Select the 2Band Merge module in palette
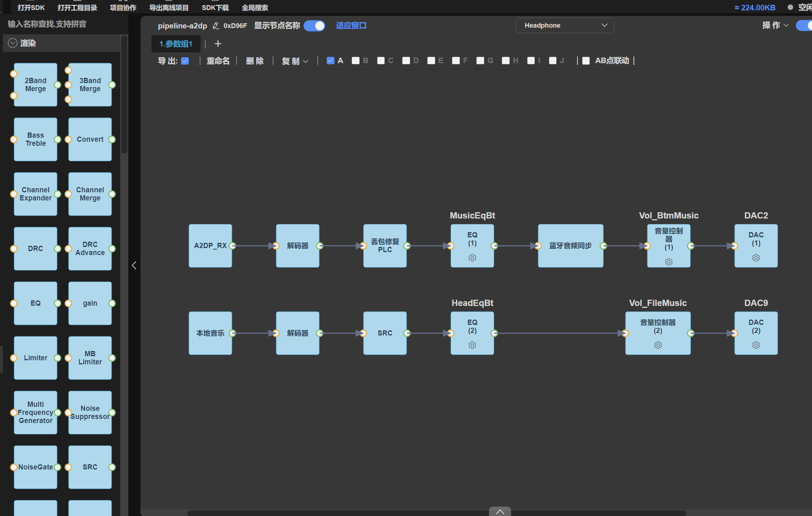Viewport: 812px width, 516px height. (x=35, y=85)
